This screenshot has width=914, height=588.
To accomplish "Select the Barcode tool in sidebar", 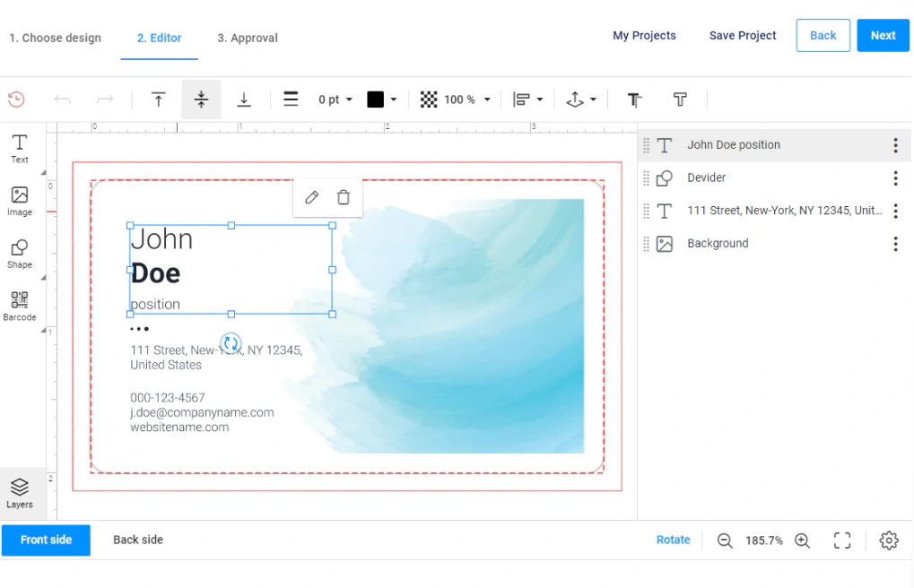I will tap(19, 306).
